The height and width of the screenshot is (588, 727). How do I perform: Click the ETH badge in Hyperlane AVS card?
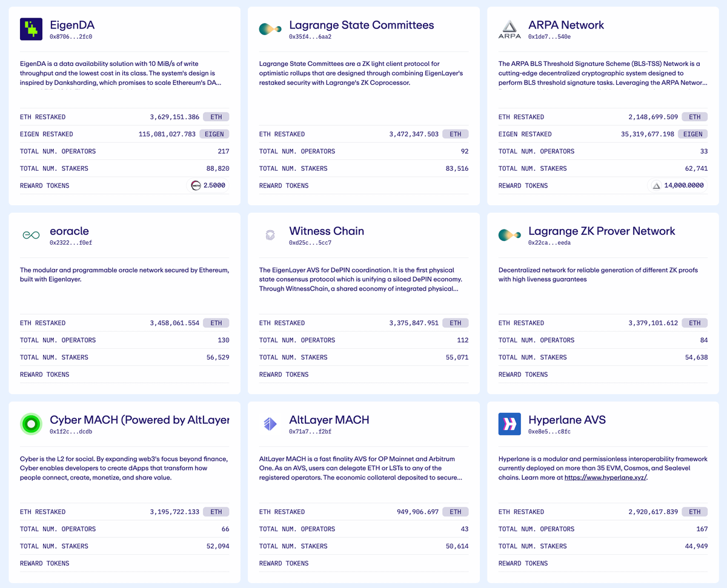pos(695,512)
